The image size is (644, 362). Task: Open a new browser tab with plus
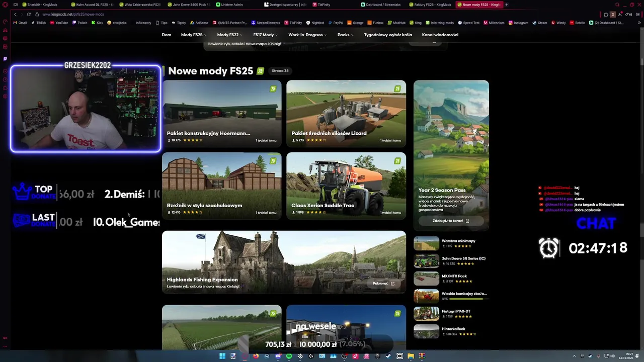click(x=507, y=5)
